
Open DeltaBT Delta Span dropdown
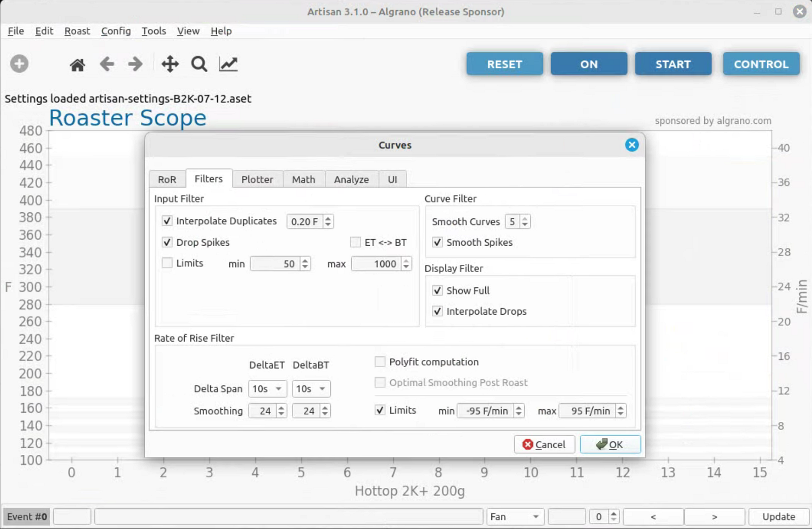[311, 389]
